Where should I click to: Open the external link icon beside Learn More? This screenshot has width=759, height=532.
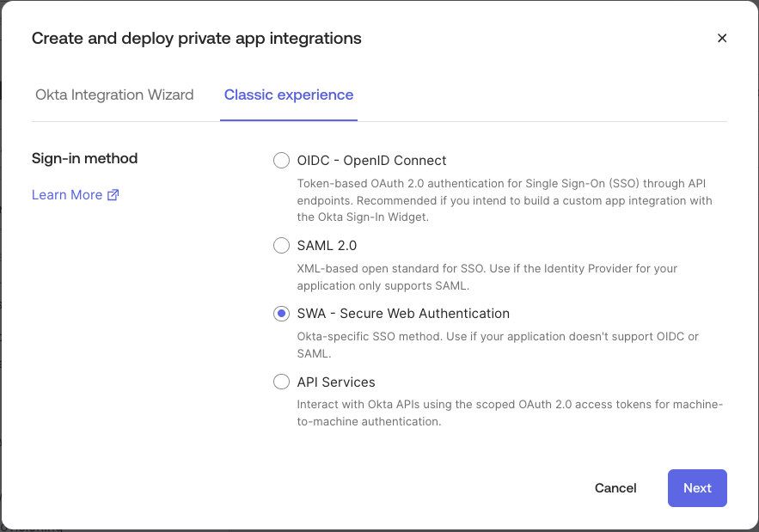click(113, 194)
